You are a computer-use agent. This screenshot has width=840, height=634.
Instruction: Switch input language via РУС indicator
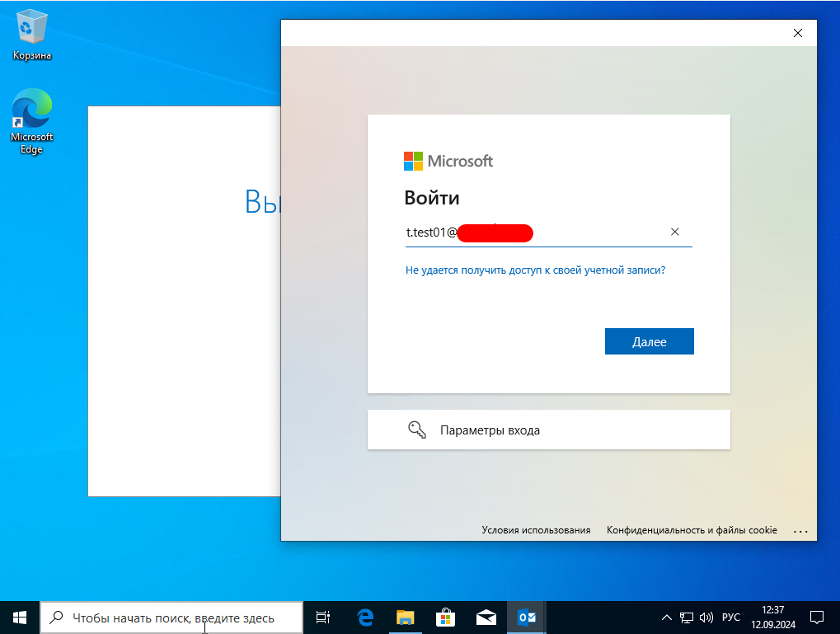(730, 618)
